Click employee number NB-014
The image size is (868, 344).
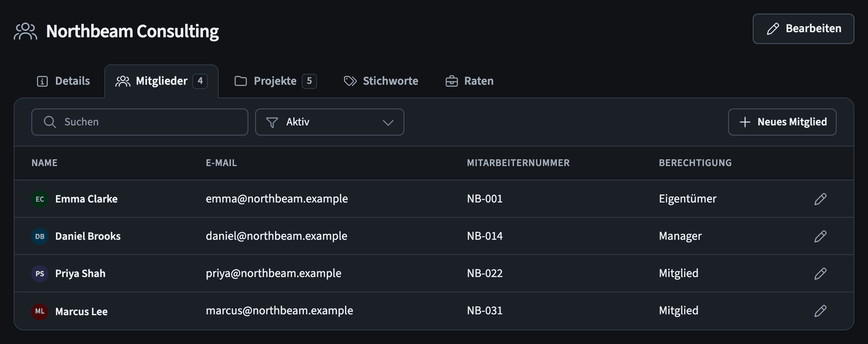tap(485, 236)
